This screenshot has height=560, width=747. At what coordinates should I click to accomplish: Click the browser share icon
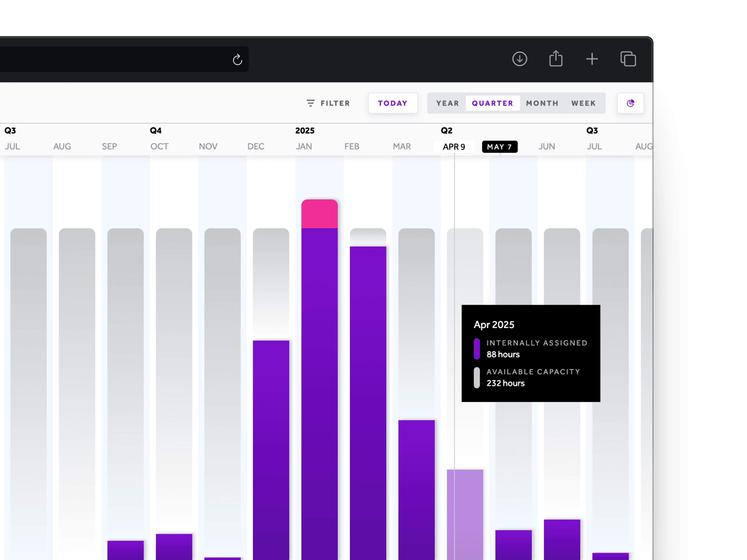pyautogui.click(x=556, y=58)
